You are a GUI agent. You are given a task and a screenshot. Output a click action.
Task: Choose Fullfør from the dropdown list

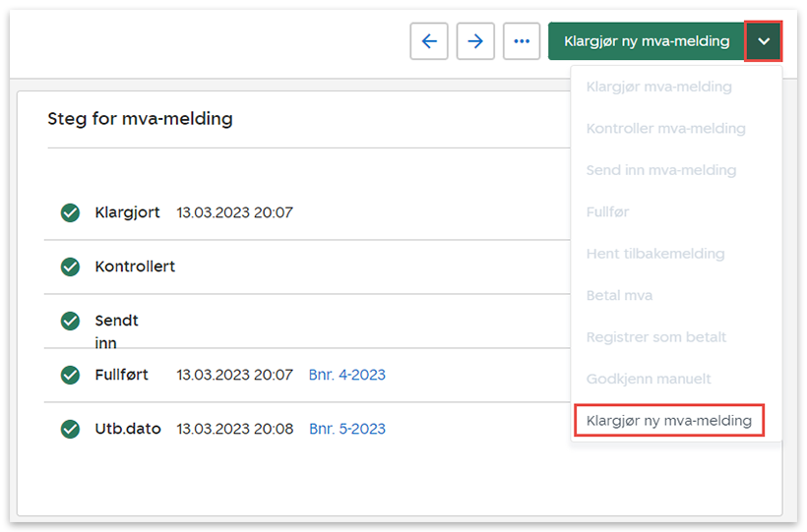[x=607, y=212]
